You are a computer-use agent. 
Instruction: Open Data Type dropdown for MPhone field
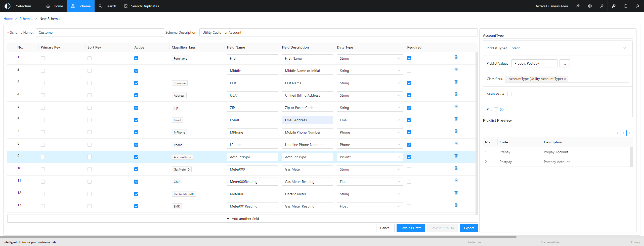370,132
